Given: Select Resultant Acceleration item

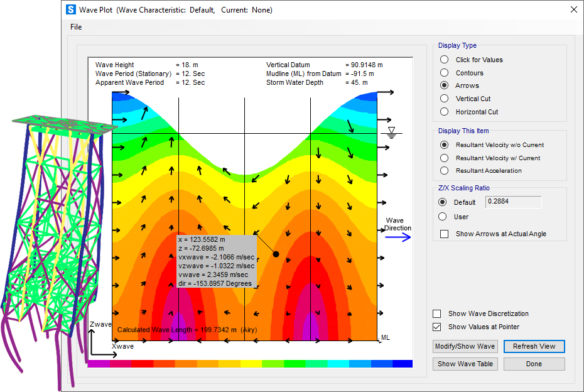Looking at the screenshot, I should pos(445,171).
